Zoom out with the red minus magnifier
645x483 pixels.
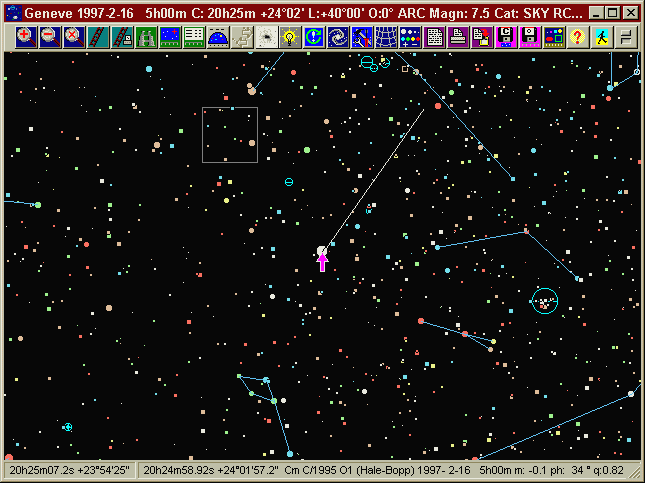[x=50, y=37]
